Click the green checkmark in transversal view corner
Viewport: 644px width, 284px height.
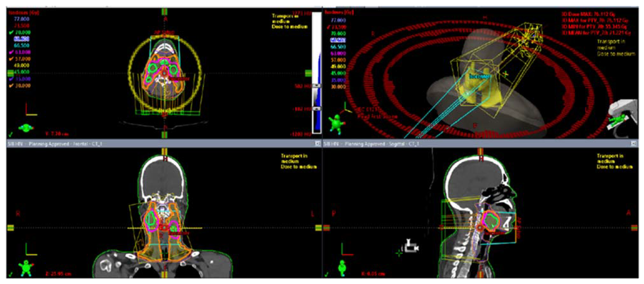(10, 134)
